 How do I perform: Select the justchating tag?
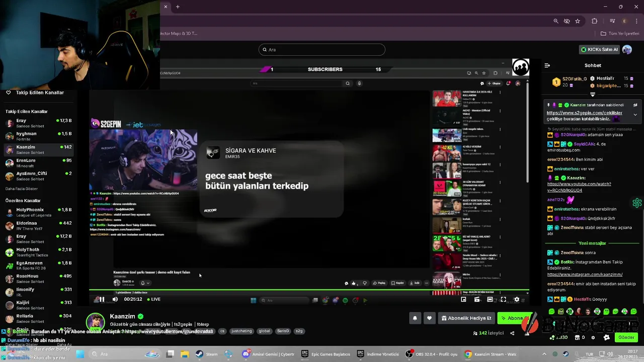[x=242, y=331]
